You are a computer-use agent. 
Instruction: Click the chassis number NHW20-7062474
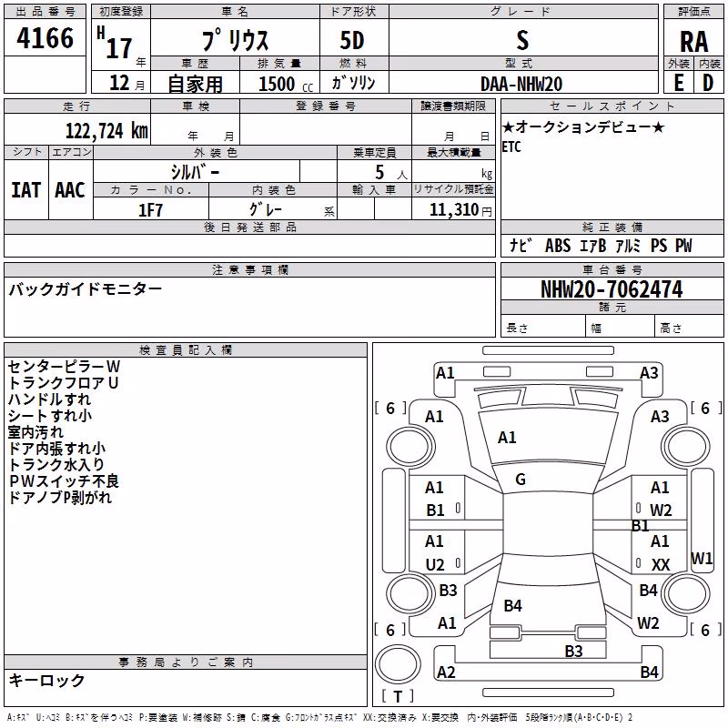click(x=612, y=289)
